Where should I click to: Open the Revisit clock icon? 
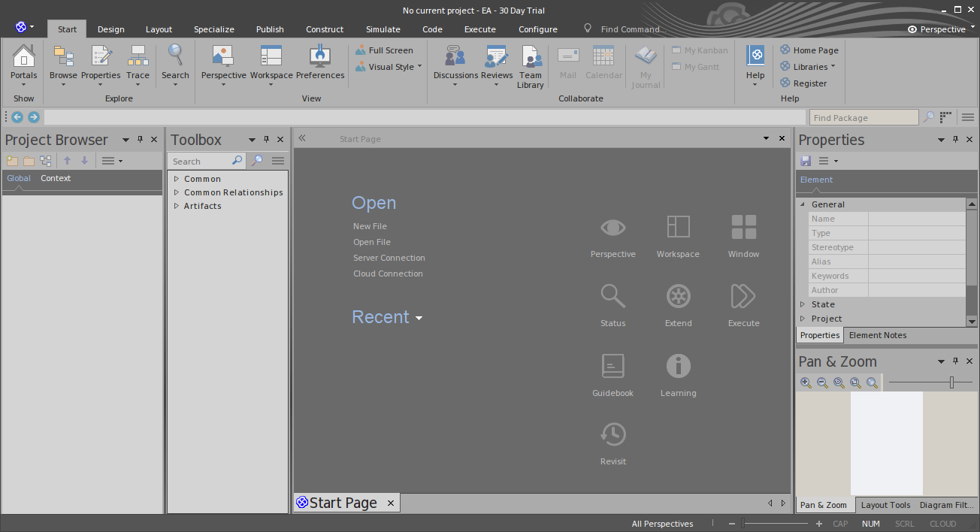point(612,434)
